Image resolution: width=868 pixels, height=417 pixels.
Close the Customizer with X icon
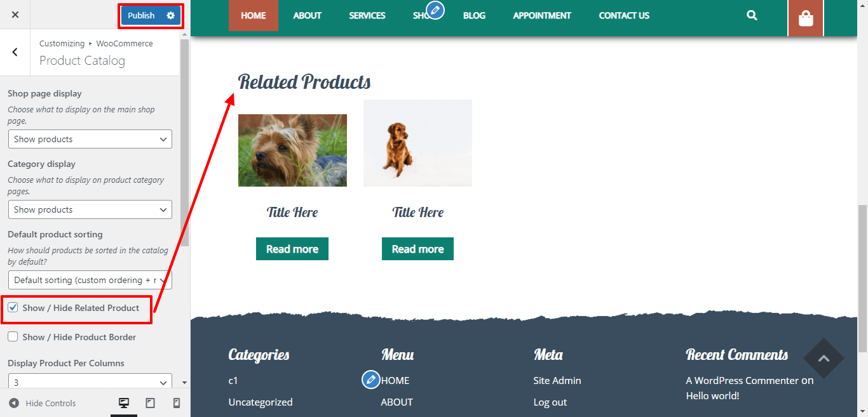15,15
